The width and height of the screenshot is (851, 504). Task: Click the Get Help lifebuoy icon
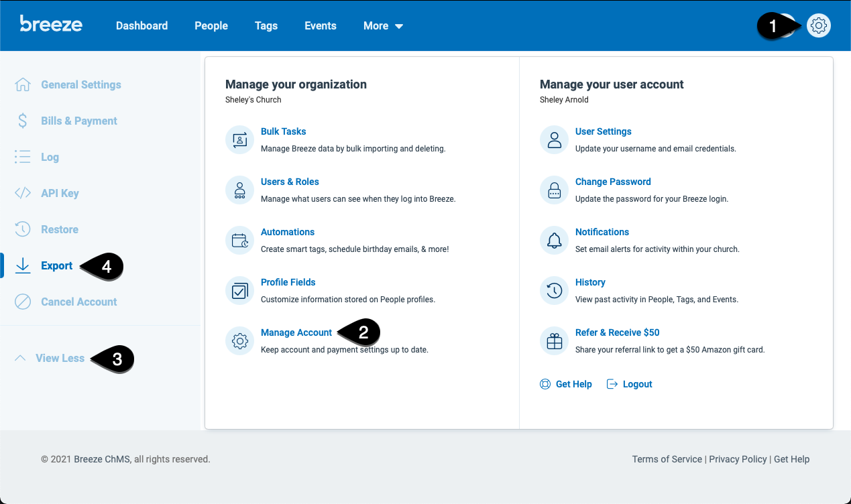coord(545,384)
